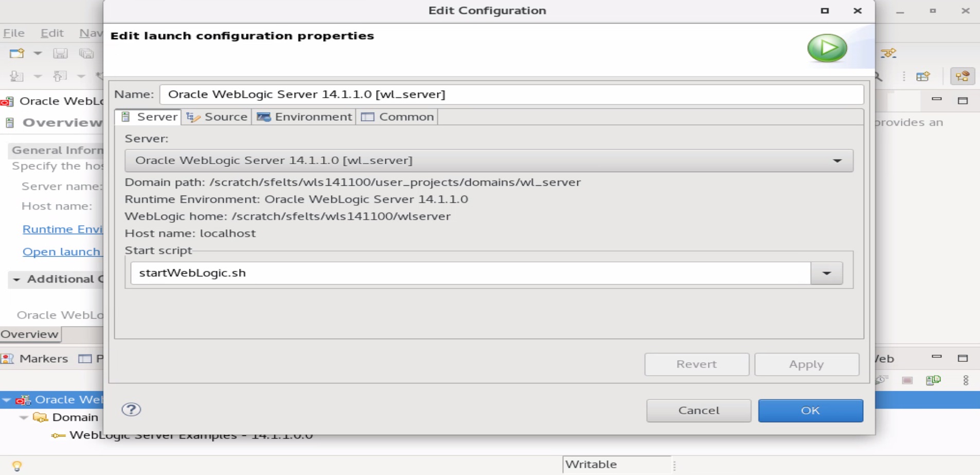Open the Common tab

pos(397,117)
